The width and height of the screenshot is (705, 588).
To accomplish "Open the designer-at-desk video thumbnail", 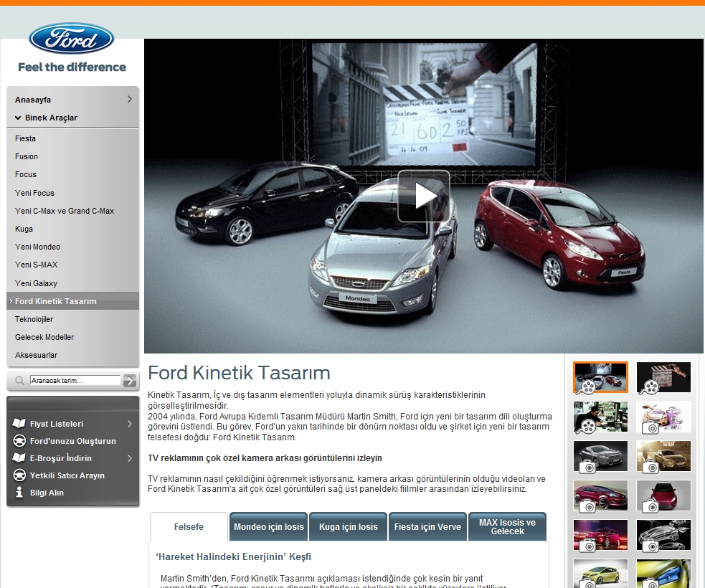I will pyautogui.click(x=601, y=417).
